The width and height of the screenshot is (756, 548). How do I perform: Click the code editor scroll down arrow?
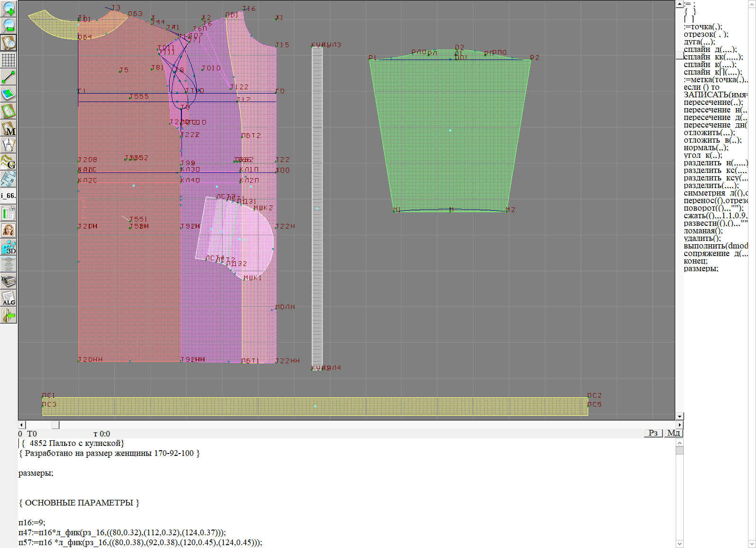point(679,543)
